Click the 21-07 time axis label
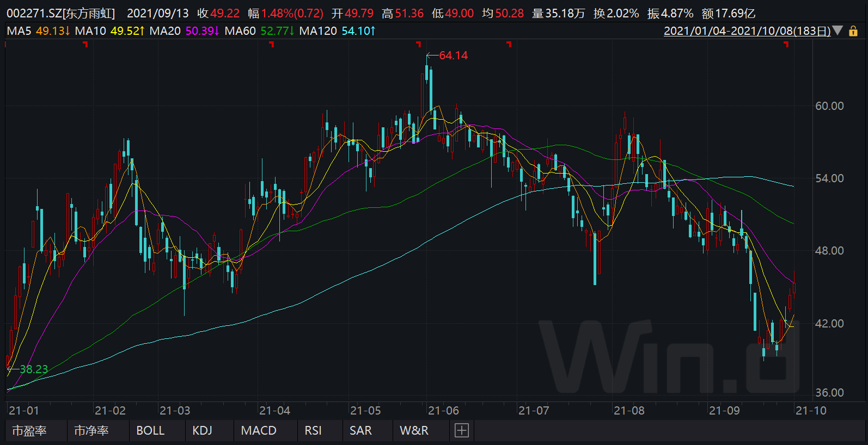868x445 pixels. click(x=534, y=411)
